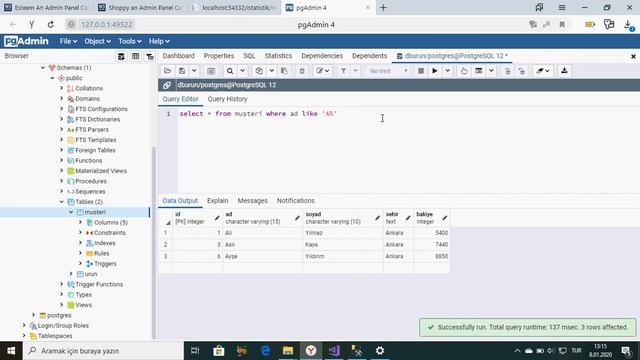This screenshot has height=360, width=640.
Task: Expand the urun table node
Action: pyautogui.click(x=71, y=274)
